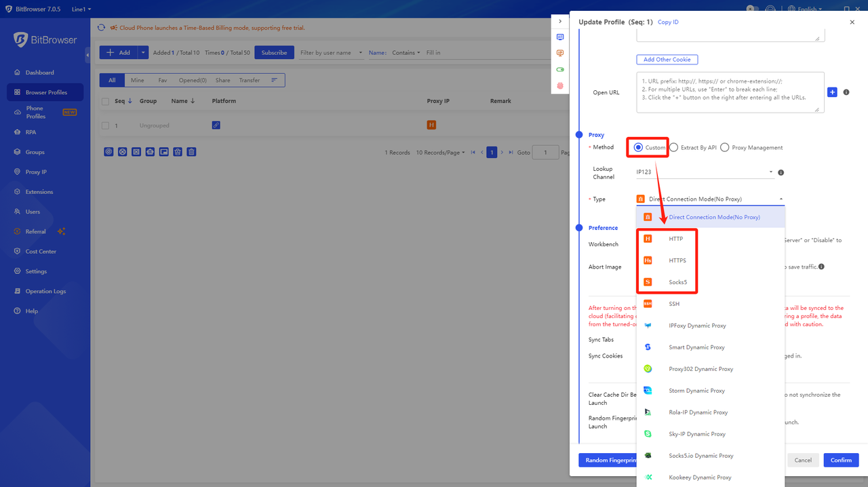868x487 pixels.
Task: Click the Goto page input field
Action: pos(545,152)
